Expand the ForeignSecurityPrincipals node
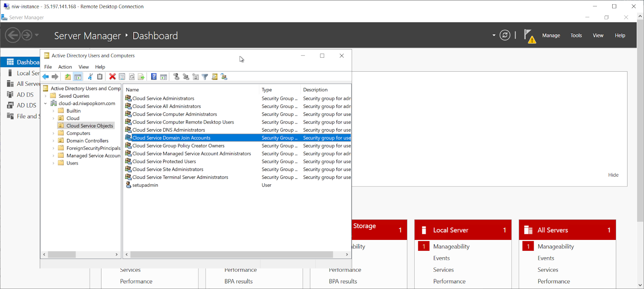Screen dimensions: 644x289 click(53, 148)
